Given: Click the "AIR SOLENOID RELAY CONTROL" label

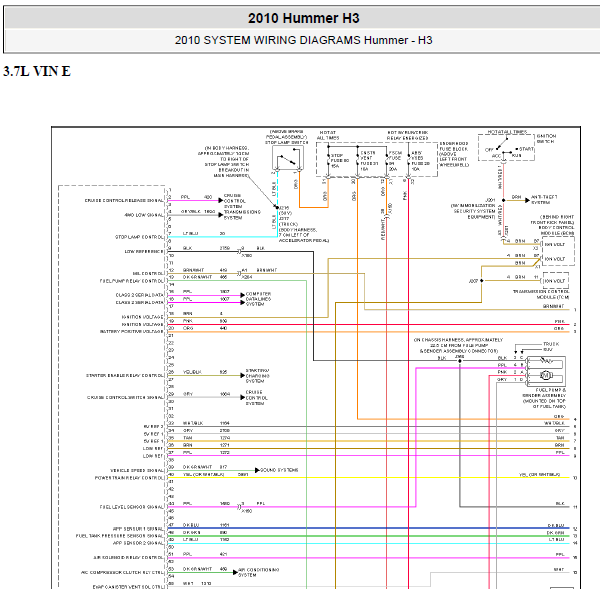Looking at the screenshot, I should click(x=128, y=558).
